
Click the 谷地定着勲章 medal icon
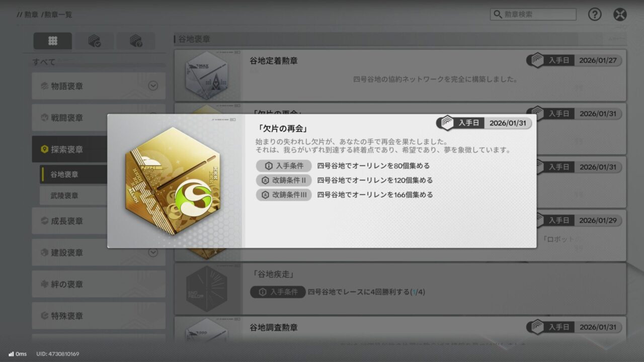click(x=207, y=75)
